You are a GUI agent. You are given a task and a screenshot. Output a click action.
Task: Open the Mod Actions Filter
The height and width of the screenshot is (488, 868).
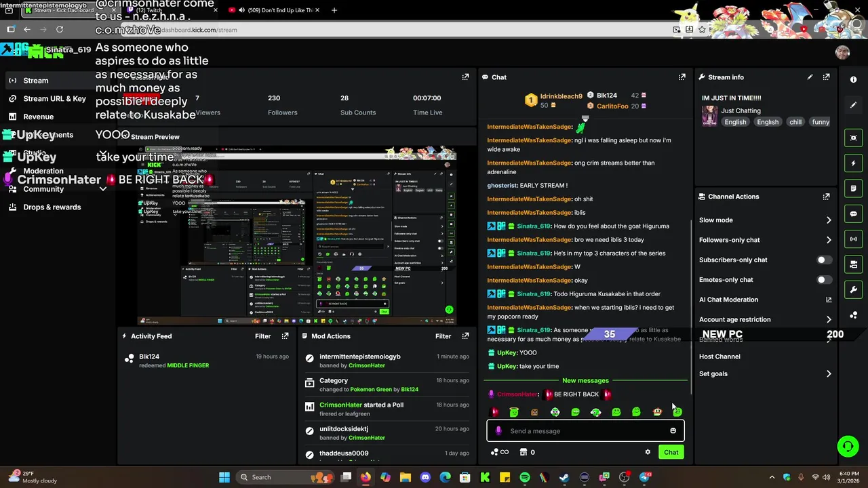443,336
